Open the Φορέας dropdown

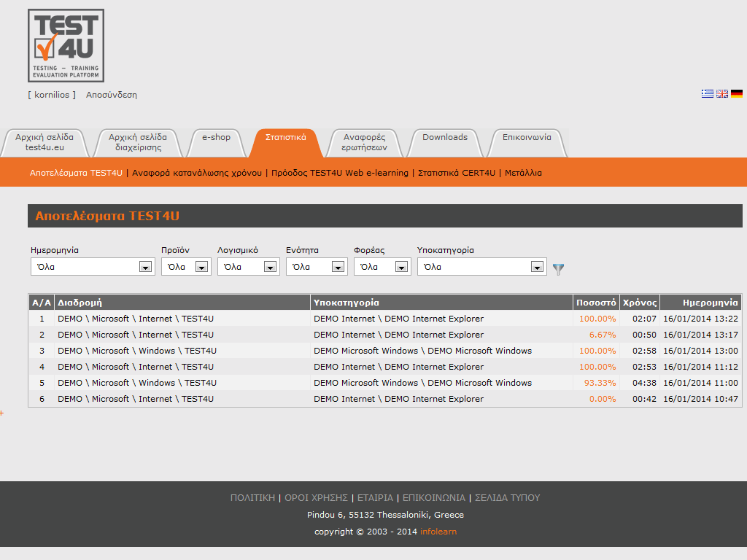382,267
